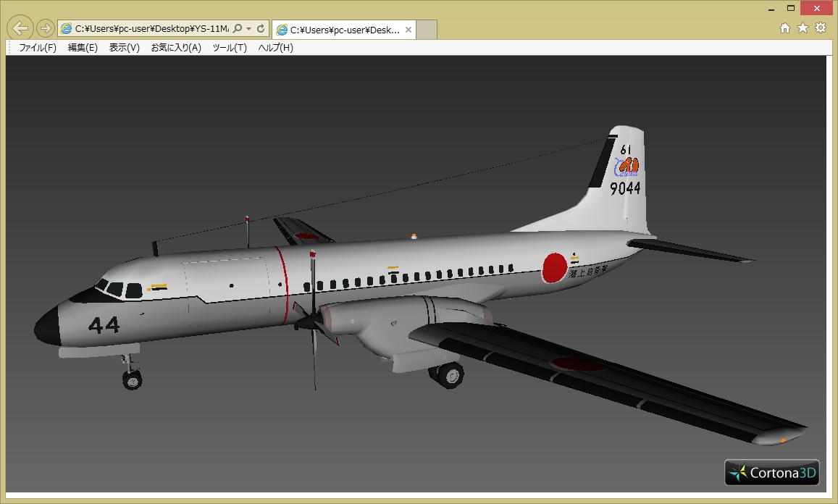Open the お気に入り(A) menu
The image size is (838, 504).
coord(176,48)
